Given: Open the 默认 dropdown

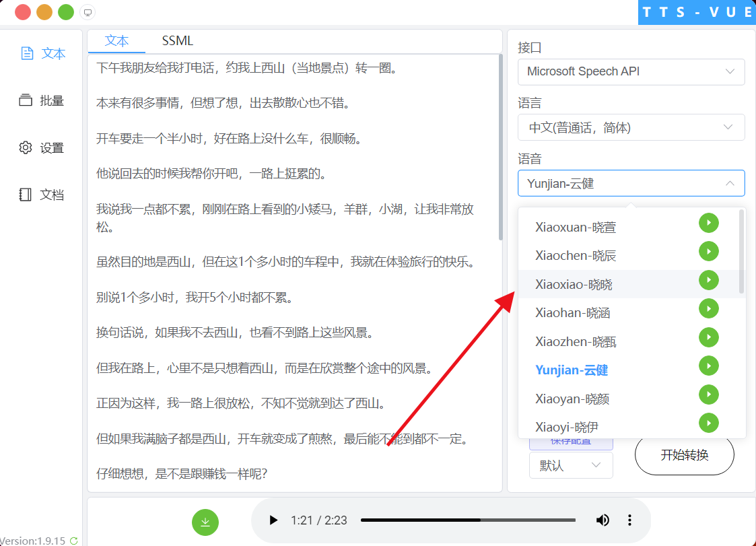Looking at the screenshot, I should click(x=571, y=465).
